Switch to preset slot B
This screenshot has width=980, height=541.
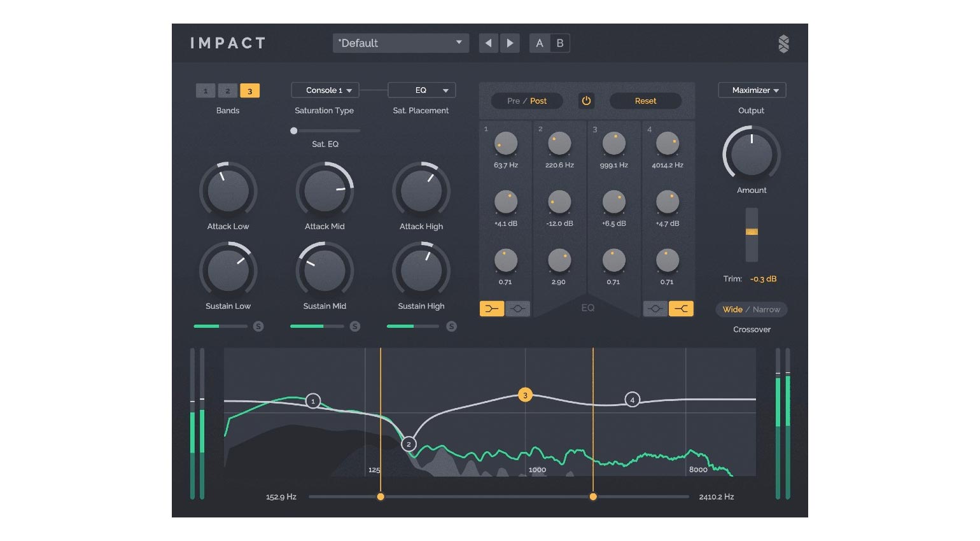point(560,43)
